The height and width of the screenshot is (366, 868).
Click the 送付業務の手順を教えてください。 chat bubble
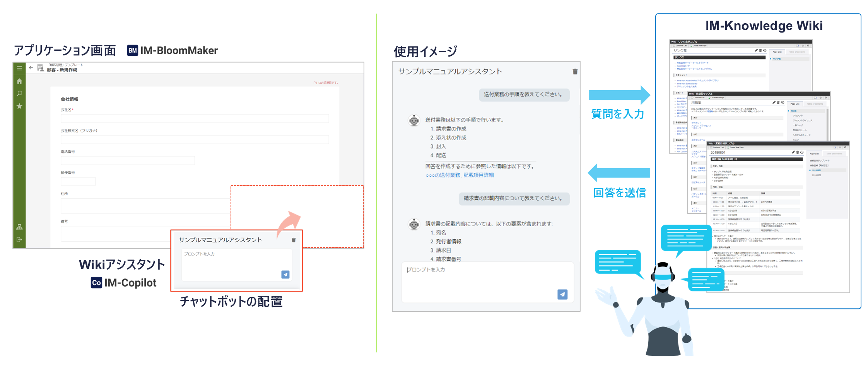click(x=524, y=95)
